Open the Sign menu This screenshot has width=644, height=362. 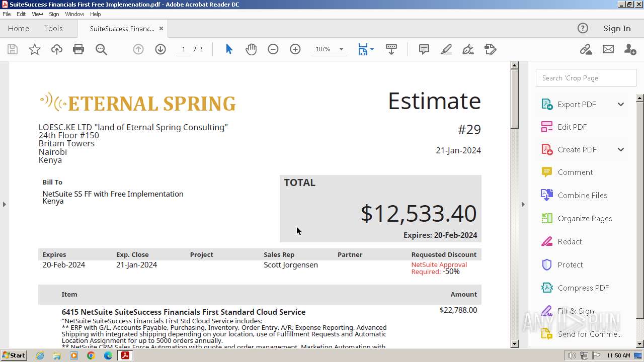[x=54, y=14]
